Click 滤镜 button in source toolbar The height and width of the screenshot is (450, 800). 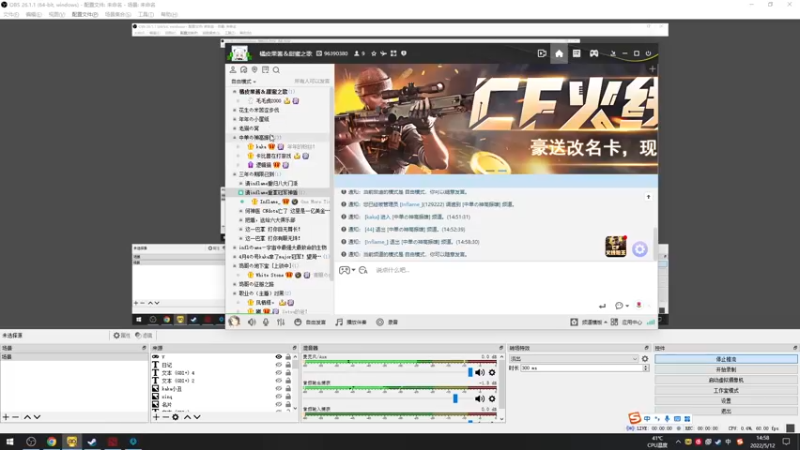[x=144, y=335]
